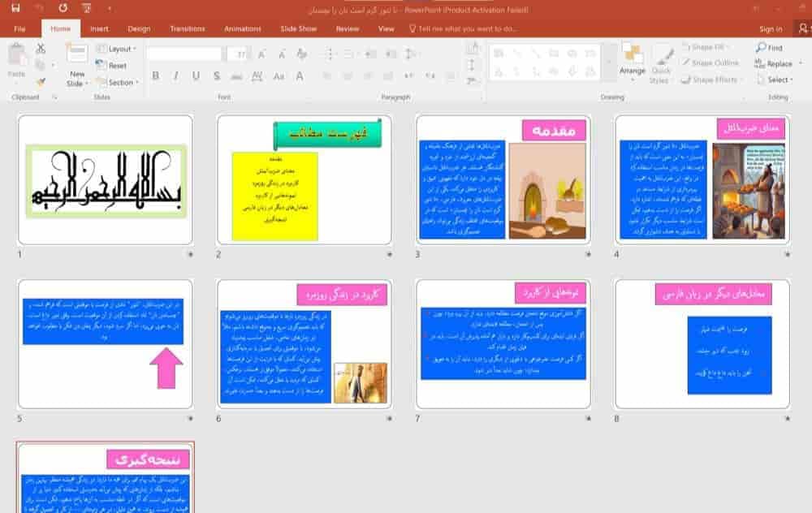Toggle Underline formatting
Screen dimensions: 812x513
pyautogui.click(x=196, y=76)
